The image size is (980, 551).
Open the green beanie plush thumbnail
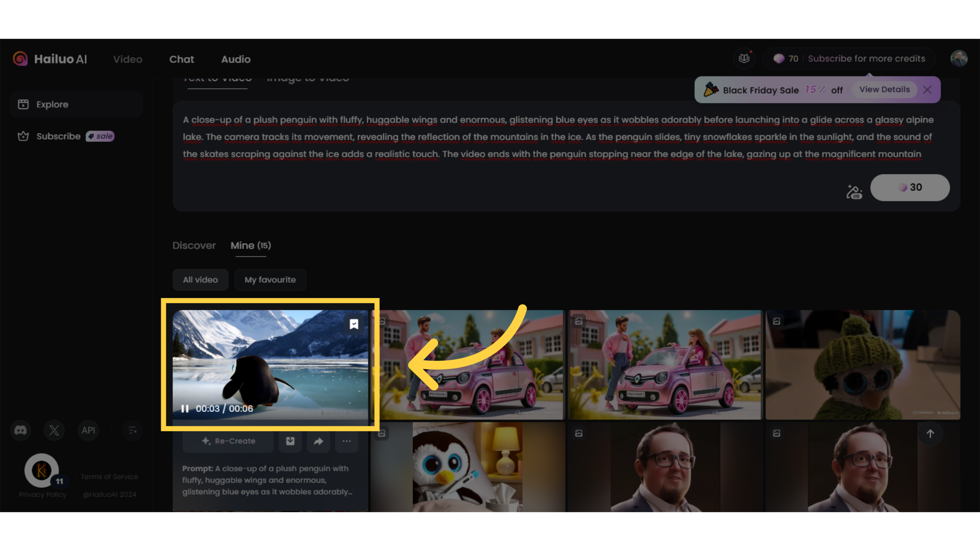[x=863, y=365]
